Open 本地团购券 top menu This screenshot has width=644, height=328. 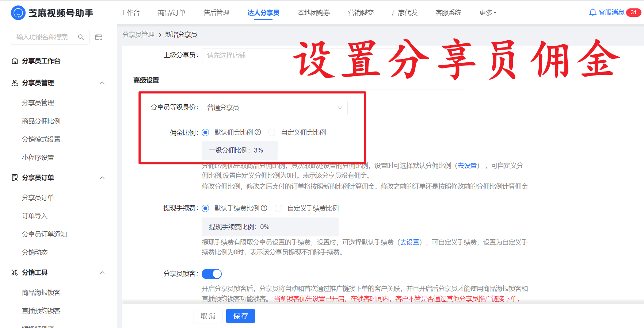(314, 13)
